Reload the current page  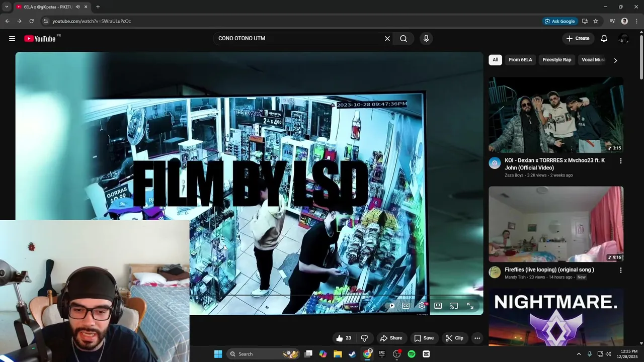point(31,21)
